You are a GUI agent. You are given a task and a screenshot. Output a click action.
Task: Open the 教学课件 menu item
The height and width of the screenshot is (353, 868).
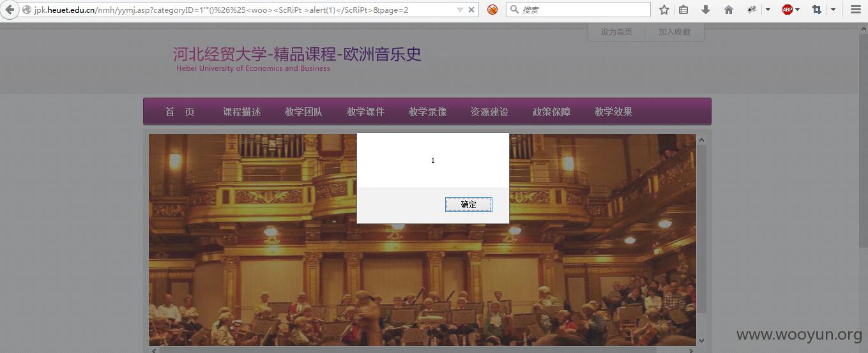[366, 112]
